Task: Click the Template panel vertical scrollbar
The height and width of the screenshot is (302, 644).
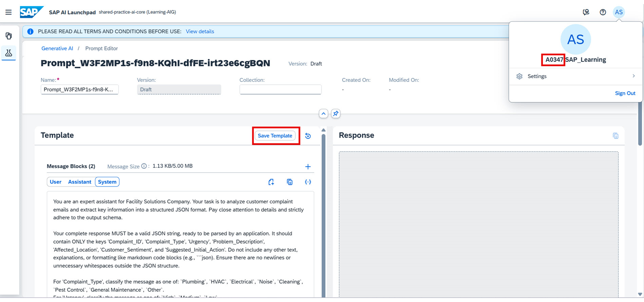Action: click(x=323, y=215)
